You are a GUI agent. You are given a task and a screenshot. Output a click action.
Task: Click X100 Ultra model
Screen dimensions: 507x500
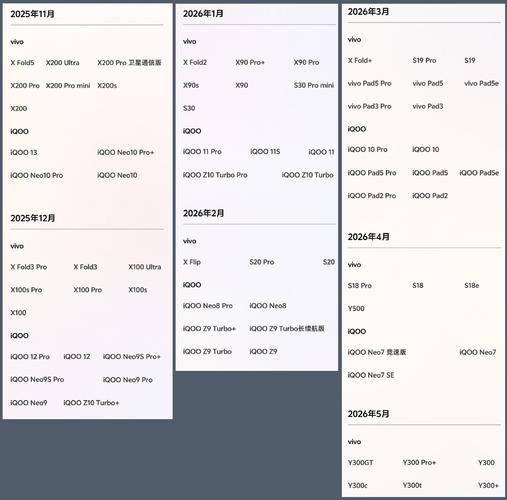click(145, 267)
